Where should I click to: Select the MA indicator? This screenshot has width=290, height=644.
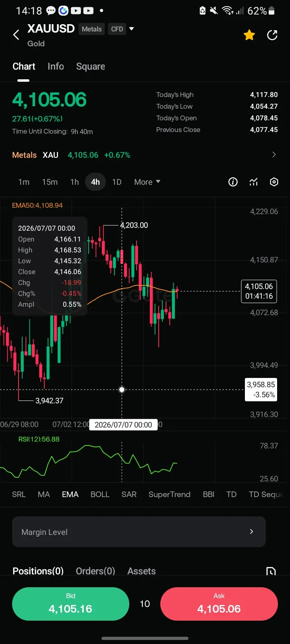click(44, 494)
